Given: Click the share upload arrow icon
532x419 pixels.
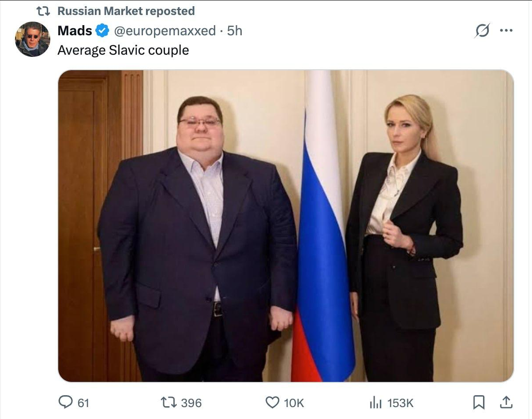Looking at the screenshot, I should click(506, 402).
